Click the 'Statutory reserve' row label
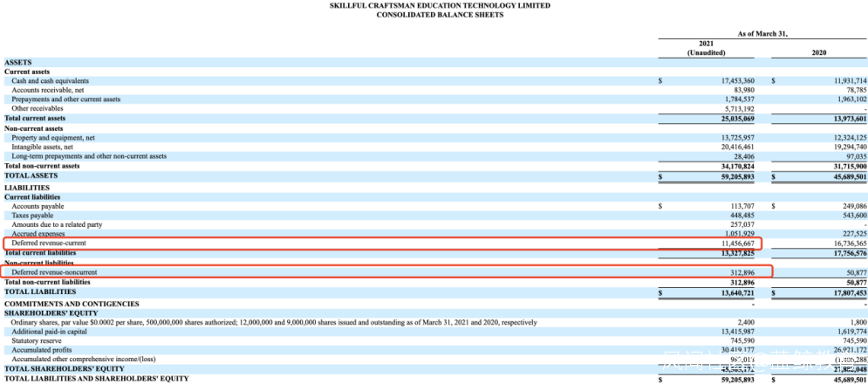The height and width of the screenshot is (384, 868). click(37, 341)
